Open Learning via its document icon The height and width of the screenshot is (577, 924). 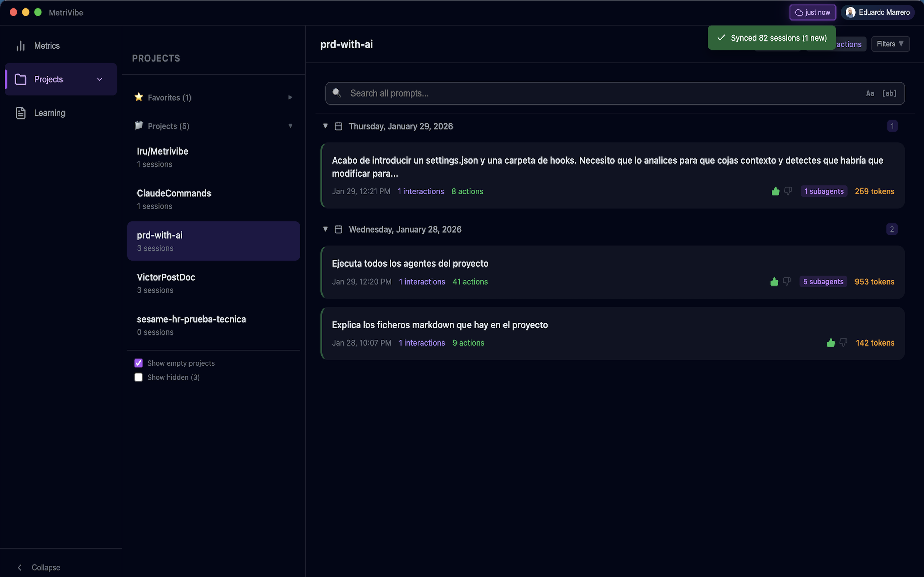[x=21, y=113]
